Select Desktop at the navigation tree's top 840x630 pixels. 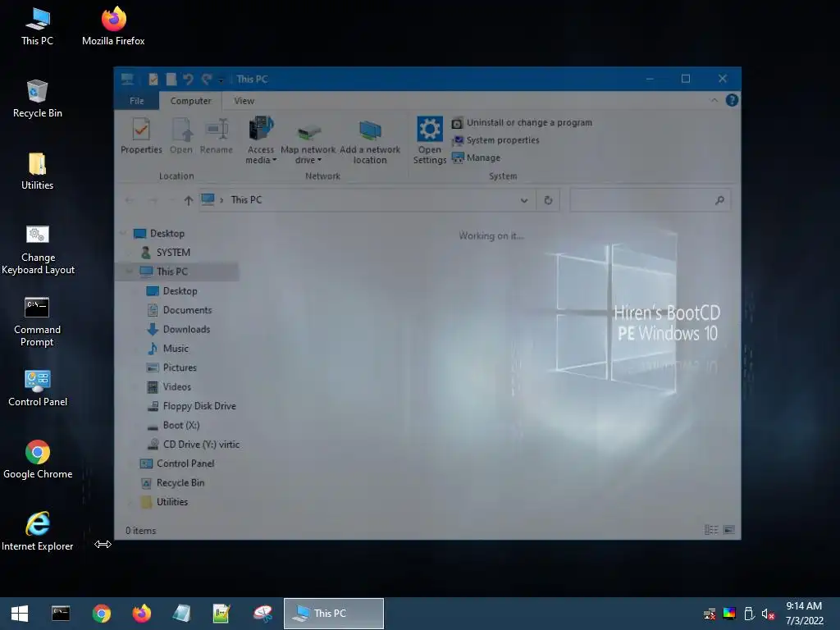167,234
